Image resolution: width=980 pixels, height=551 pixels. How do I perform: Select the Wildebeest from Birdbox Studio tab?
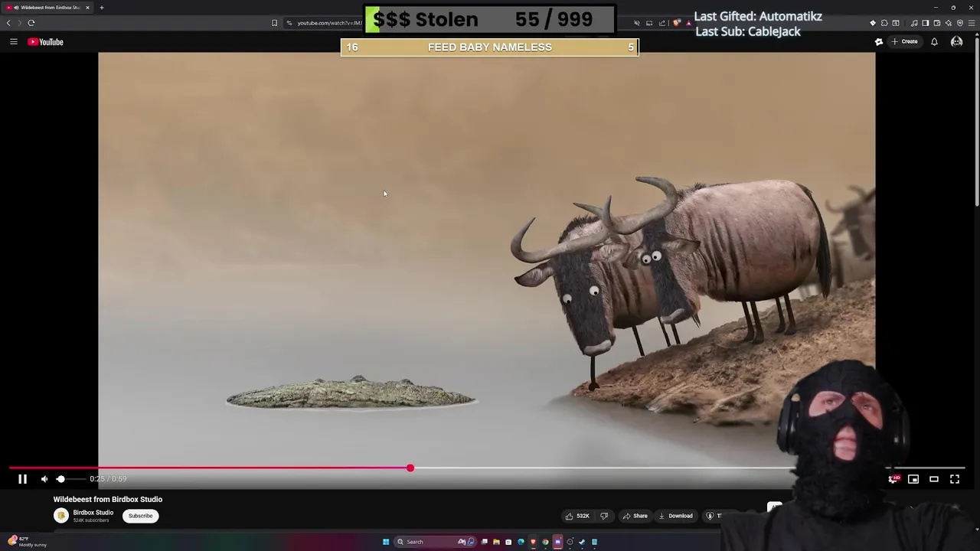click(x=47, y=8)
